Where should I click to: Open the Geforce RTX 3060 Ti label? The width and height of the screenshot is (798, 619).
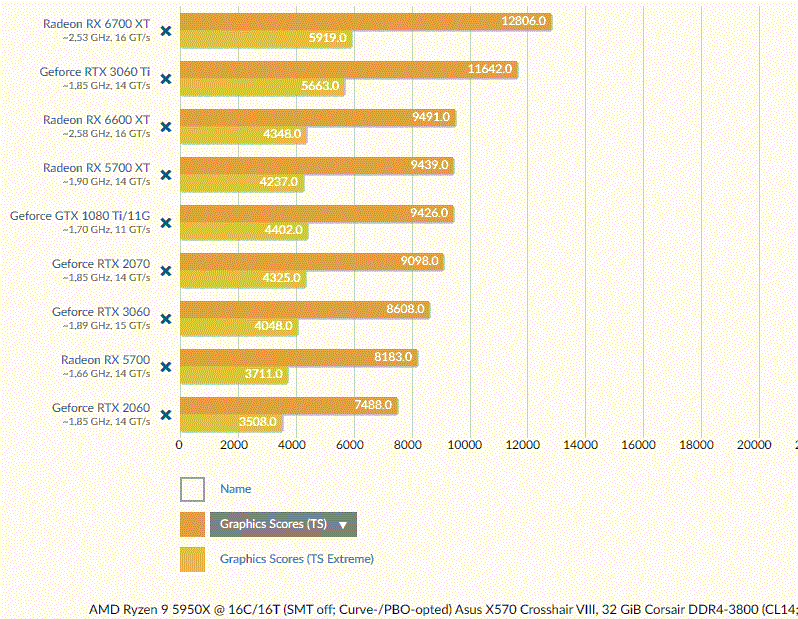coord(95,72)
